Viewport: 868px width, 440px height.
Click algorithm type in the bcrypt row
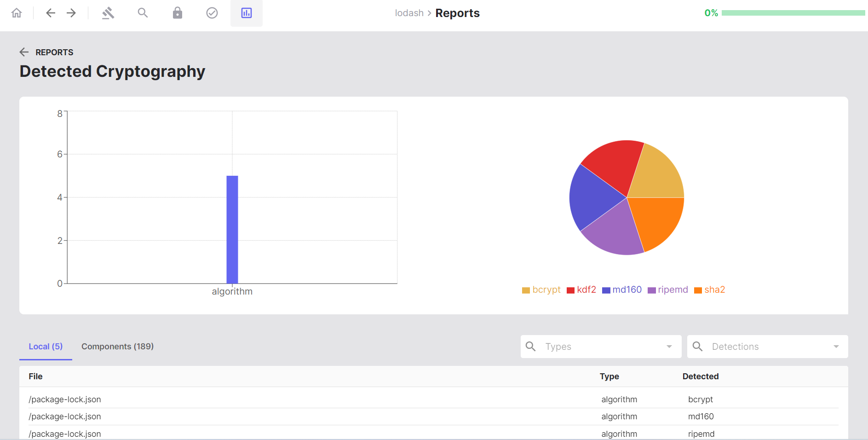point(619,399)
